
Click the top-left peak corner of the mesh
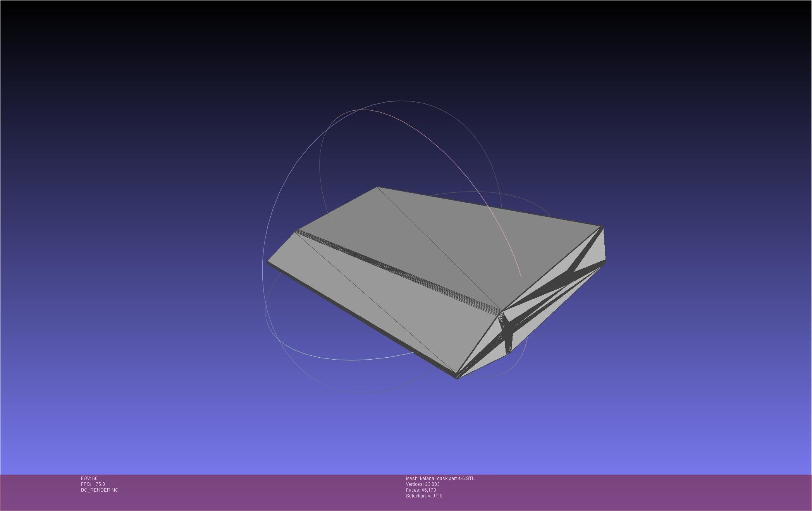pyautogui.click(x=377, y=188)
